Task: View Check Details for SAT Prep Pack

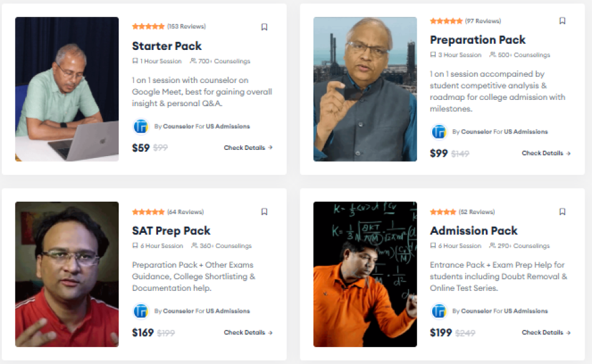Action: [248, 333]
